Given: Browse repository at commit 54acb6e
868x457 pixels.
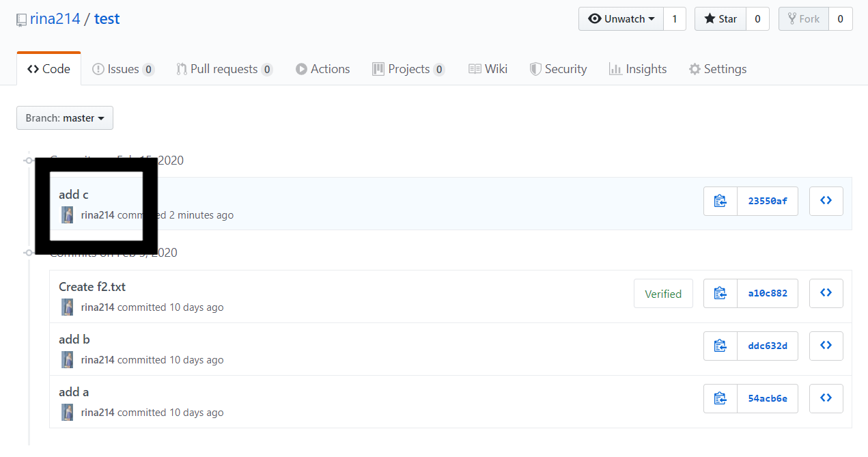Looking at the screenshot, I should click(826, 398).
